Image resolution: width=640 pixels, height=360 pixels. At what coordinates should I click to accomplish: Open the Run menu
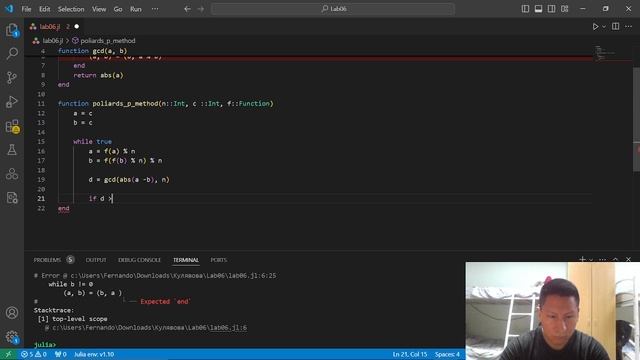point(136,9)
